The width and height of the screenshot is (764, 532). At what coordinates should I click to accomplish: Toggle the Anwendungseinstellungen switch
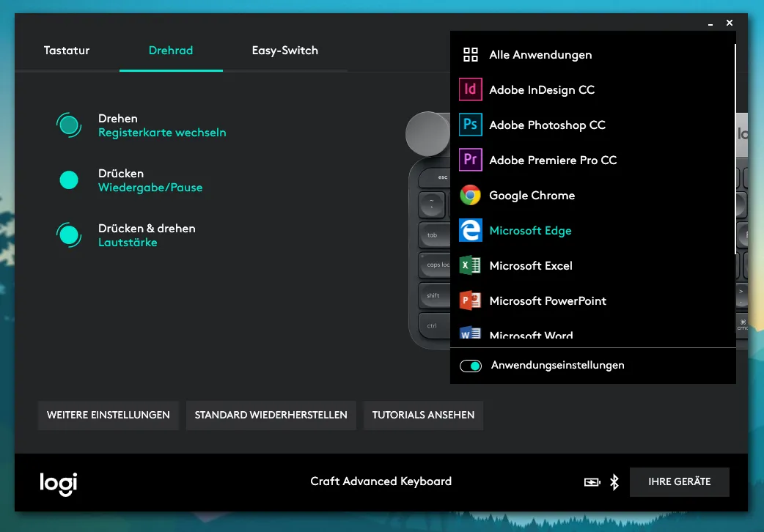[470, 366]
